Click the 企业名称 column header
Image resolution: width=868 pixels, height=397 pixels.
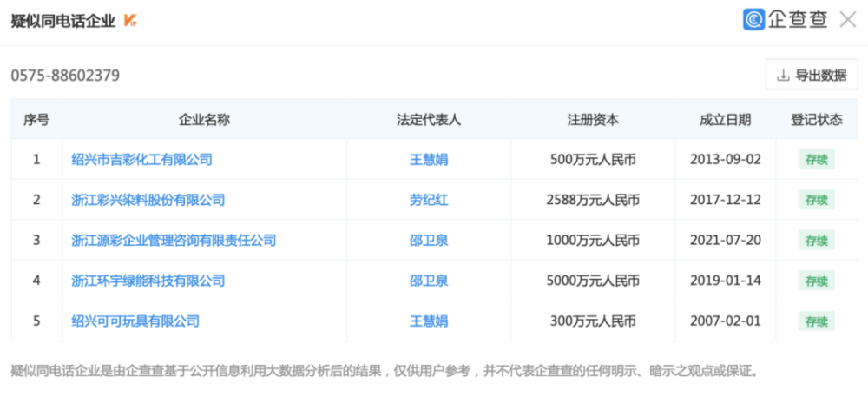[x=204, y=120]
